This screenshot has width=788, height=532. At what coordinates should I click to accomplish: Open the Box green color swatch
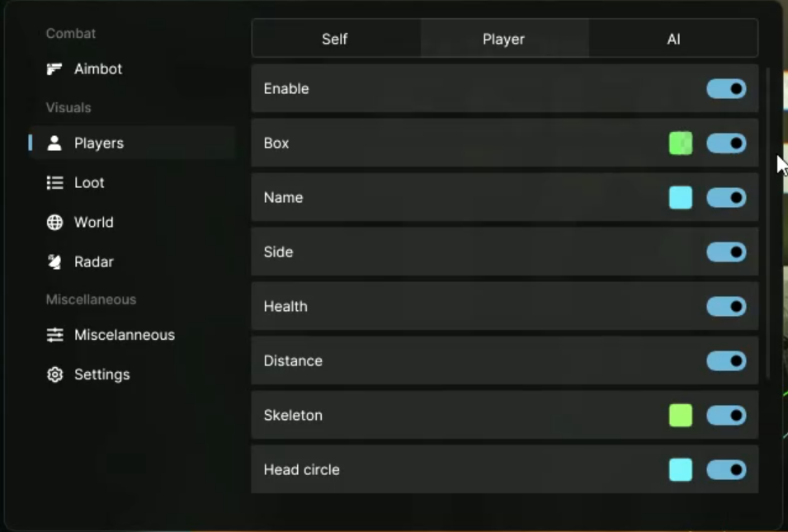click(x=681, y=144)
